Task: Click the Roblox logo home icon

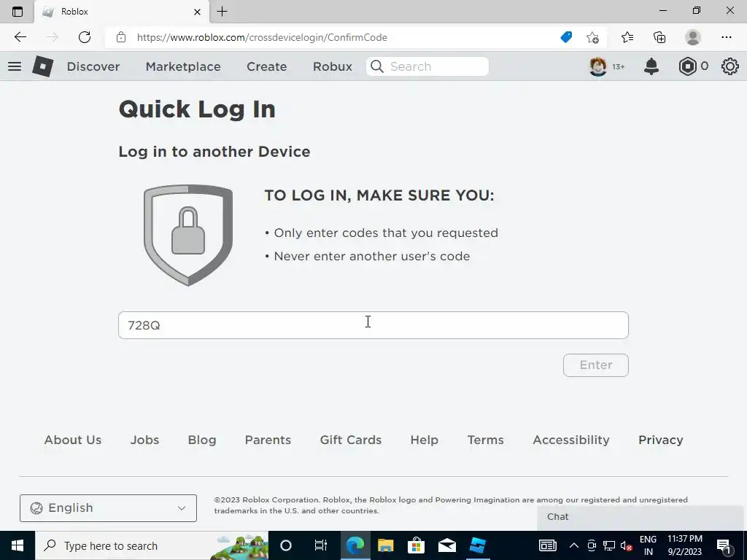Action: pyautogui.click(x=43, y=66)
